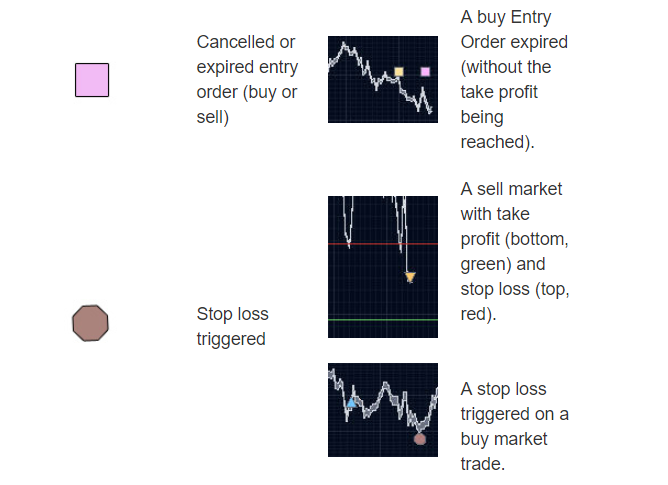668x485 pixels.
Task: Click the central price peak in bottom chart
Action: pos(386,384)
